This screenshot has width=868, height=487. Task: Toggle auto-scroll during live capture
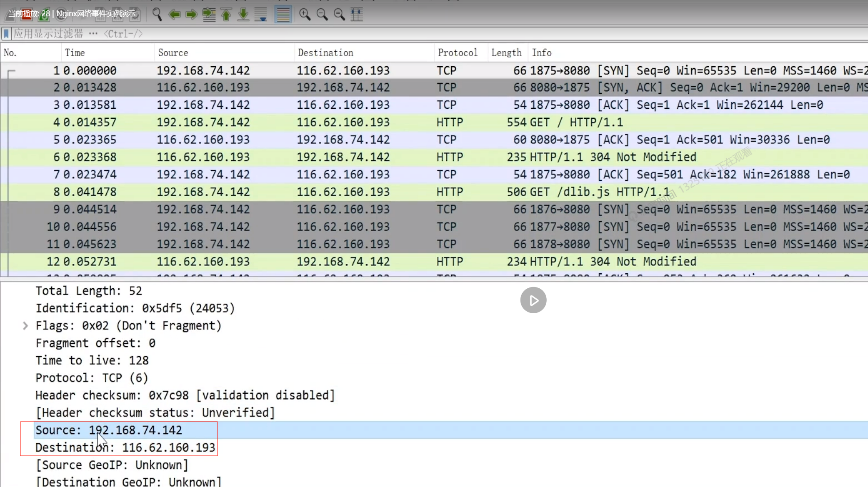pos(261,15)
